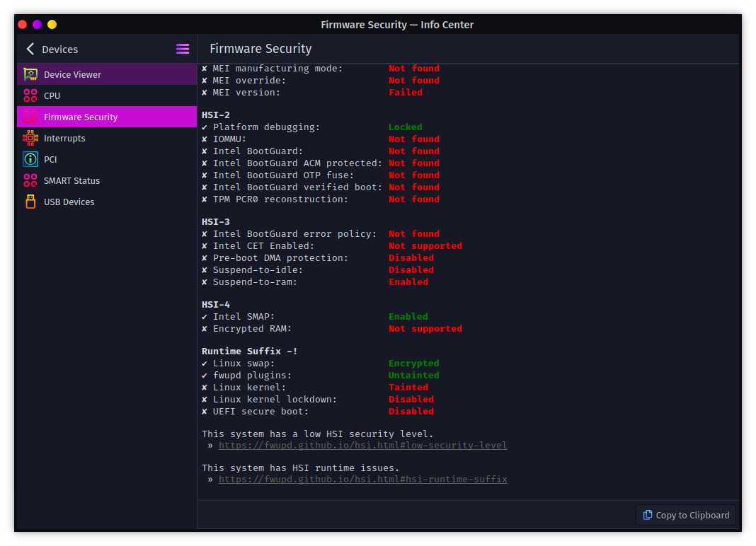Go back to Devices category

click(52, 49)
